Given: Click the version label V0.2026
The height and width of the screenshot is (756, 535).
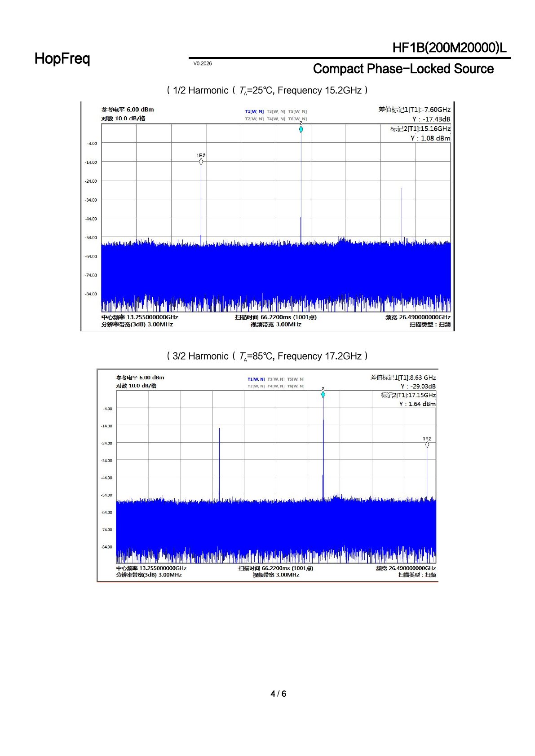Looking at the screenshot, I should 203,63.
